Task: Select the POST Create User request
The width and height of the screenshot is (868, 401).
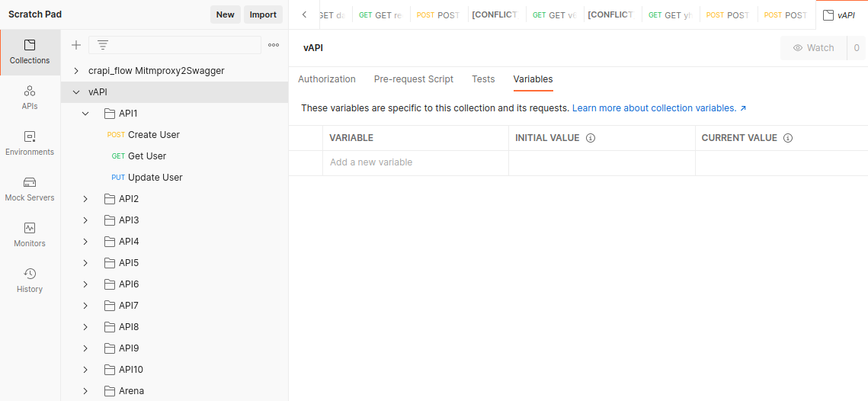Action: click(153, 135)
